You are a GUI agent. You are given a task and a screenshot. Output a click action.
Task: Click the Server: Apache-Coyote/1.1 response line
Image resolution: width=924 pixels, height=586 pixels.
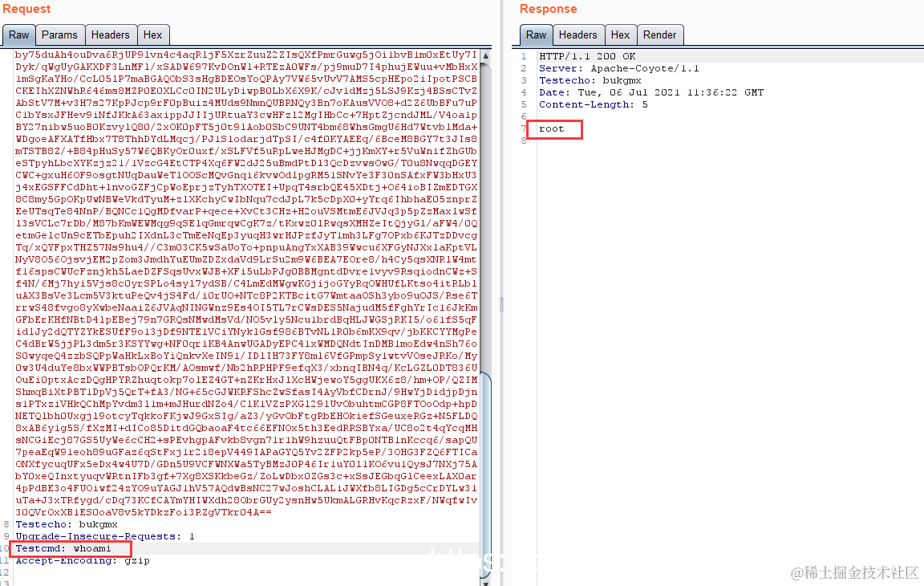click(619, 68)
